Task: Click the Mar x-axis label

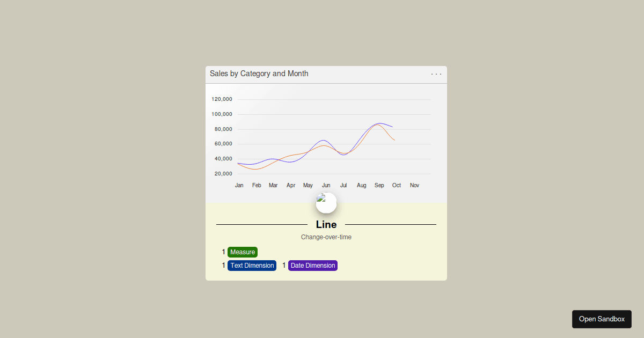Action: [x=273, y=185]
